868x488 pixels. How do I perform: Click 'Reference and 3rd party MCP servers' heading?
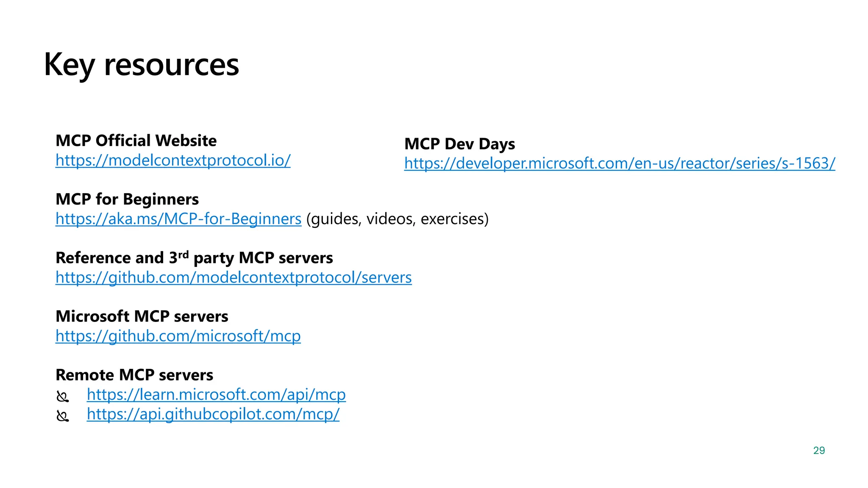click(194, 258)
